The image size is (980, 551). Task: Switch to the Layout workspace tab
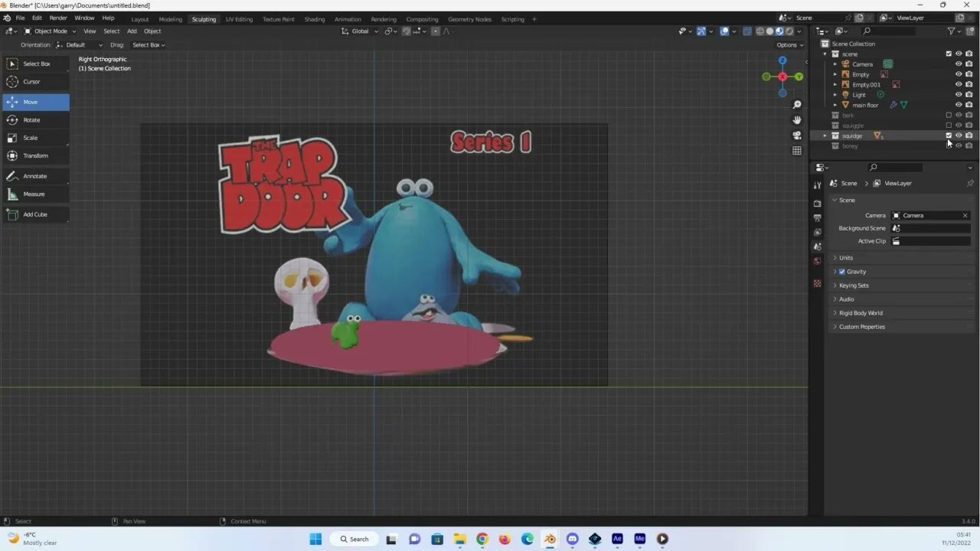[140, 19]
